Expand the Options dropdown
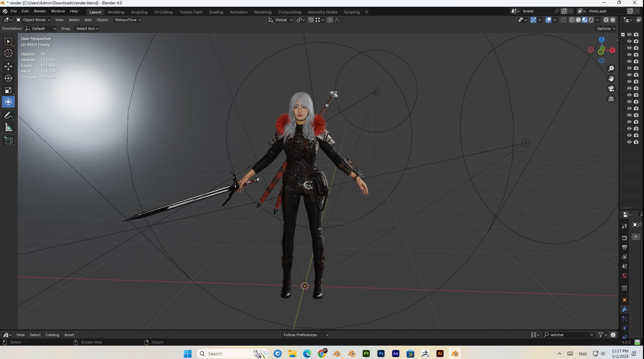The image size is (644, 359). pos(606,29)
